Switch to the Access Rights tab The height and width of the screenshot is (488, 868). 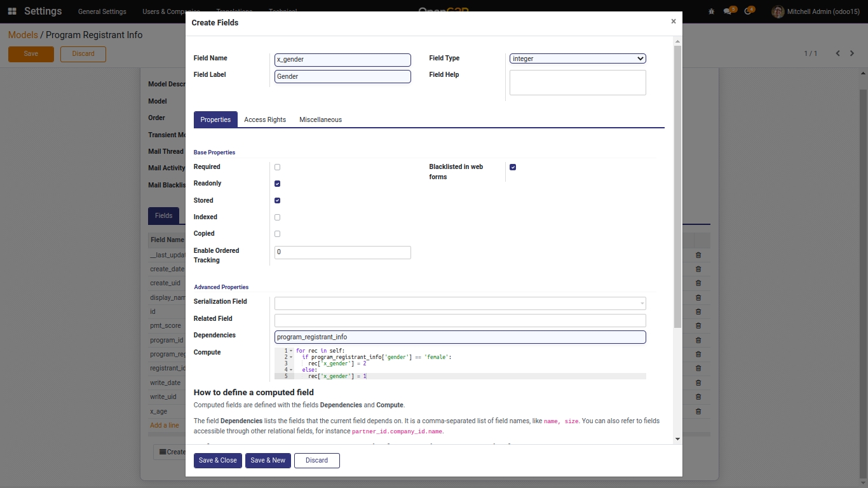click(265, 119)
